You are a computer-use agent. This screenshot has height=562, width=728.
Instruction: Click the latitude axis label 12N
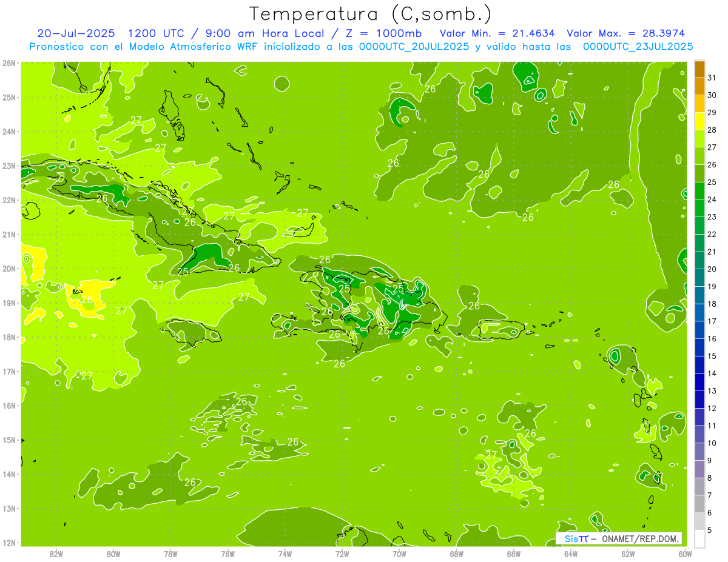[x=9, y=543]
